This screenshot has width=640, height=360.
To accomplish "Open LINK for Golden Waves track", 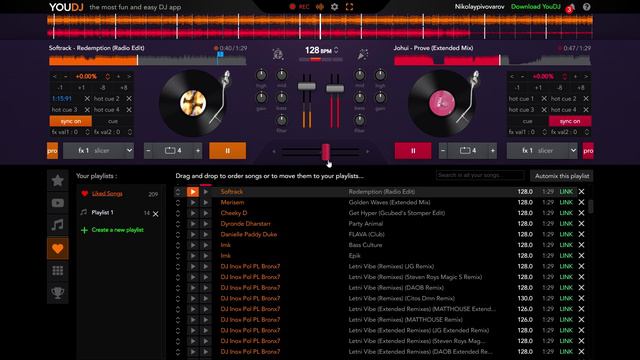I will pos(566,202).
